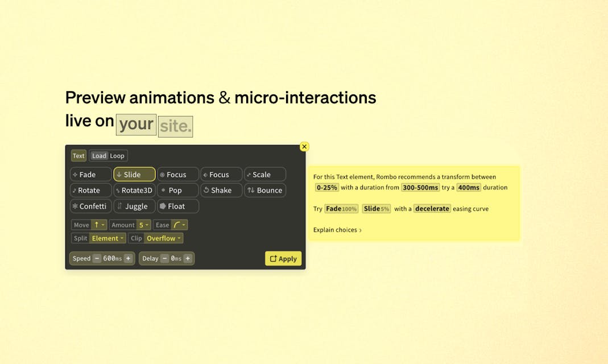Choose the Focus preset with diamond icon
608x364 pixels.
[x=221, y=175]
